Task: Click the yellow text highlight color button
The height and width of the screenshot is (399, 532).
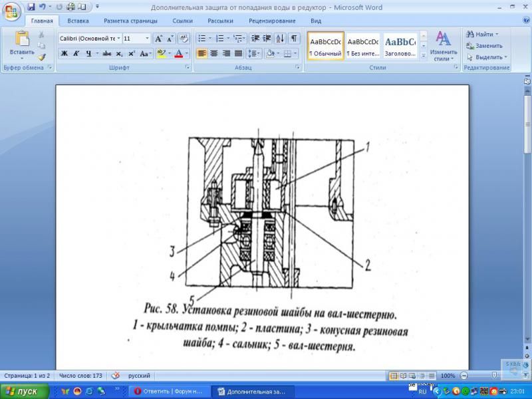Action: [161, 53]
